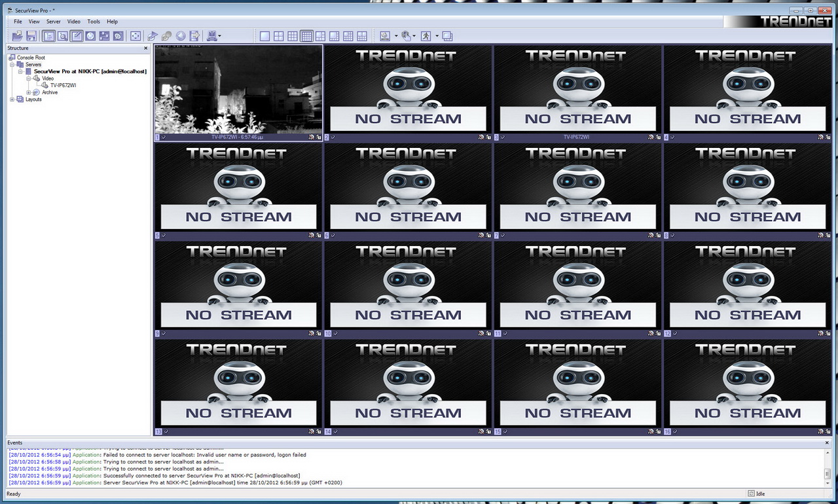Click the key-shaped toolbar icon
The width and height of the screenshot is (838, 504).
pos(166,36)
